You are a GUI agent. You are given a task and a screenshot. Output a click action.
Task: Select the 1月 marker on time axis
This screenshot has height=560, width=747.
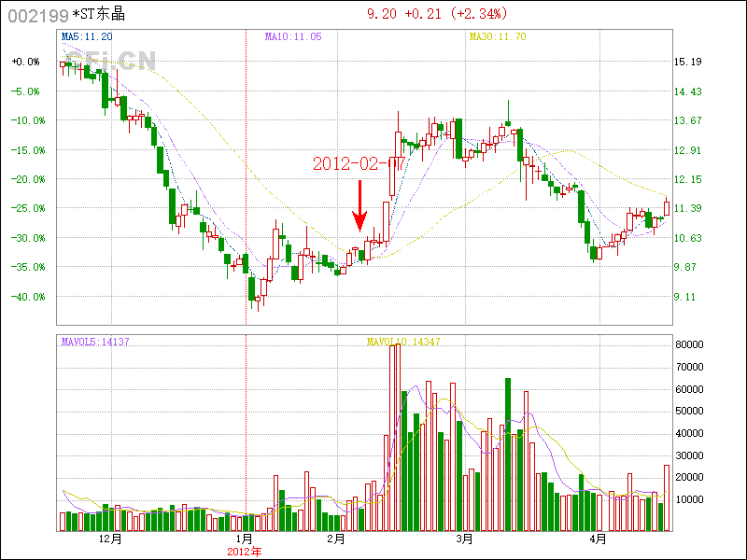coord(245,539)
